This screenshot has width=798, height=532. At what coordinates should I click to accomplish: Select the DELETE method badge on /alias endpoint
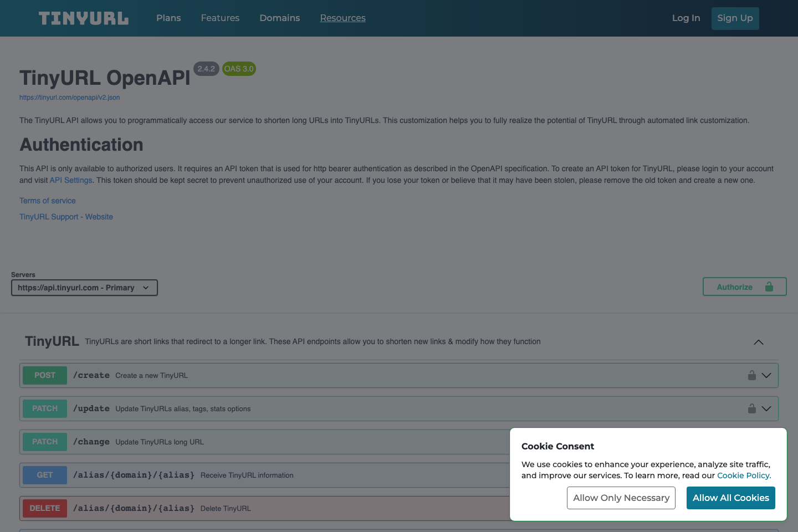[x=44, y=508]
